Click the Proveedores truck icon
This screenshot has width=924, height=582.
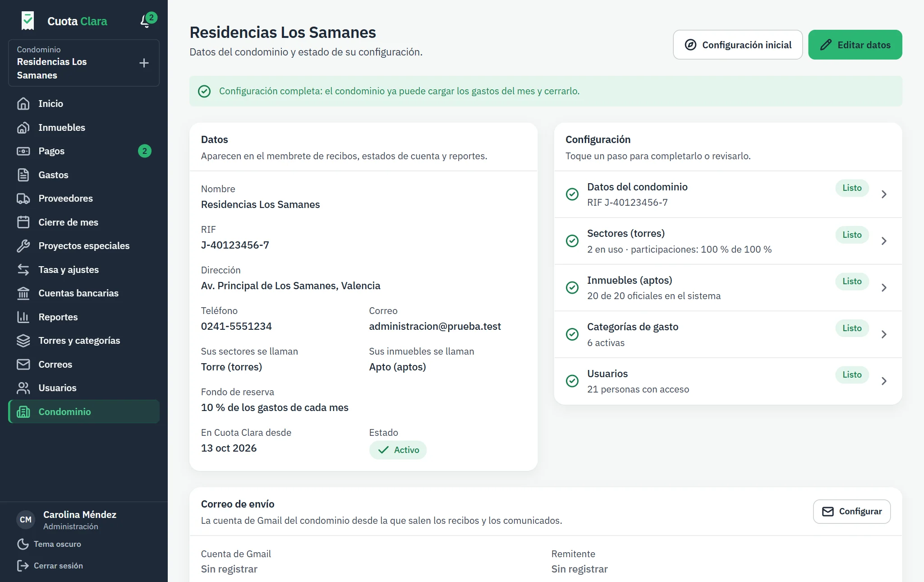23,199
